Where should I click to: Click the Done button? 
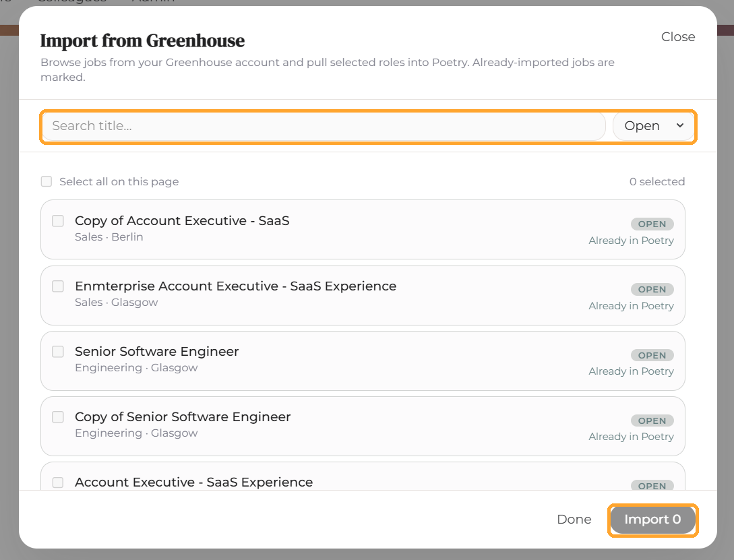click(574, 520)
